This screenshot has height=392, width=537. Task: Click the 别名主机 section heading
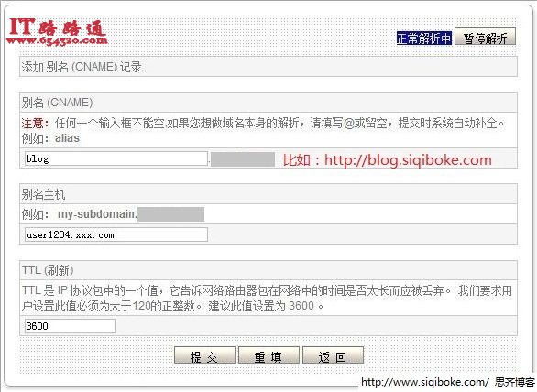click(43, 194)
